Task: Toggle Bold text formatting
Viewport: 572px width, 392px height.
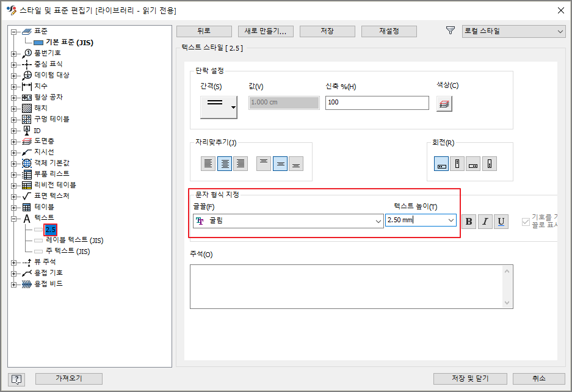Action: point(469,221)
